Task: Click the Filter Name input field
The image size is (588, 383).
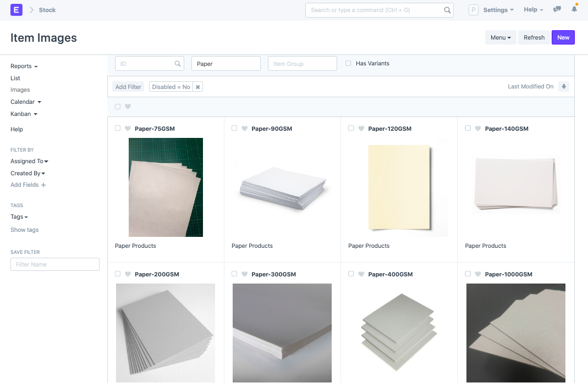Action: pos(55,264)
